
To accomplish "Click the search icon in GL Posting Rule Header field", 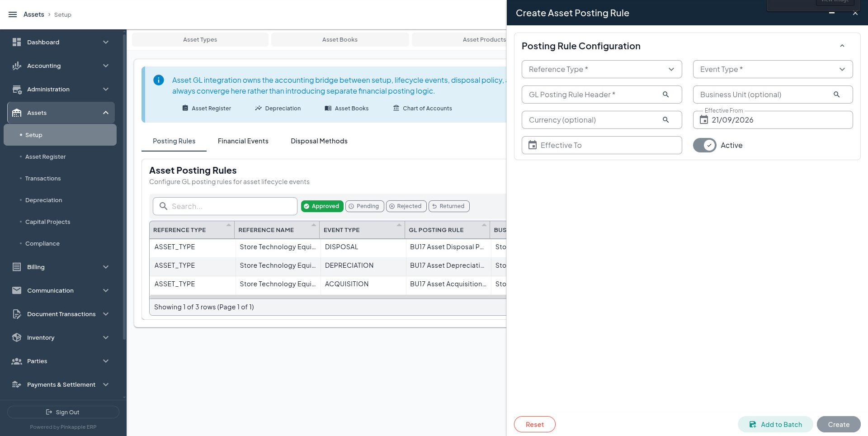I will point(665,95).
